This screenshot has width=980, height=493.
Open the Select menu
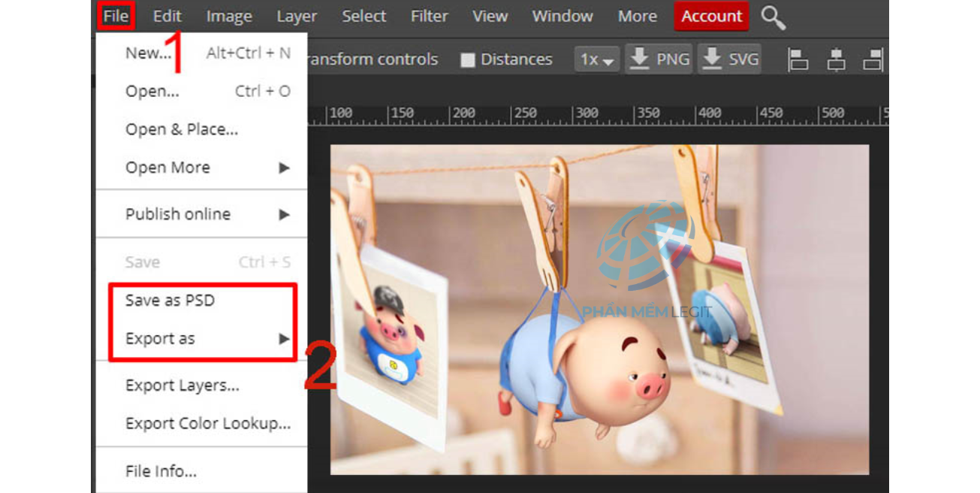pos(364,16)
